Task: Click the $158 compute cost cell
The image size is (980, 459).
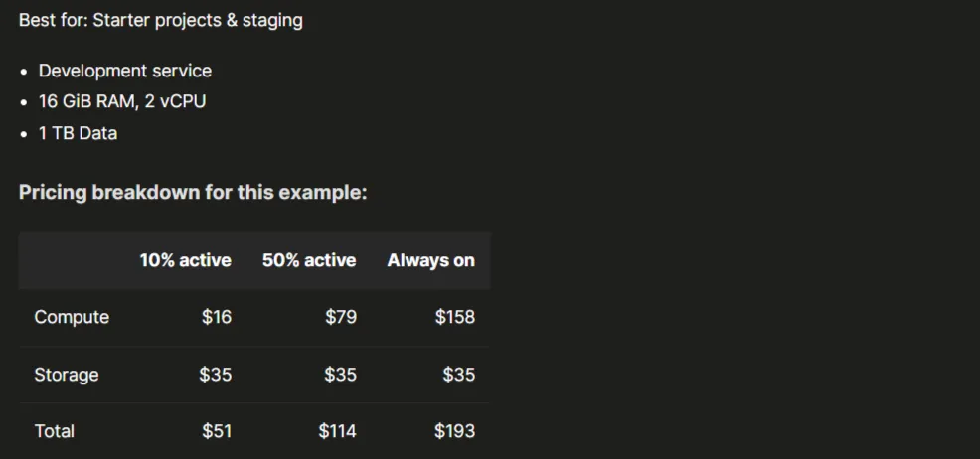Action: pyautogui.click(x=455, y=317)
